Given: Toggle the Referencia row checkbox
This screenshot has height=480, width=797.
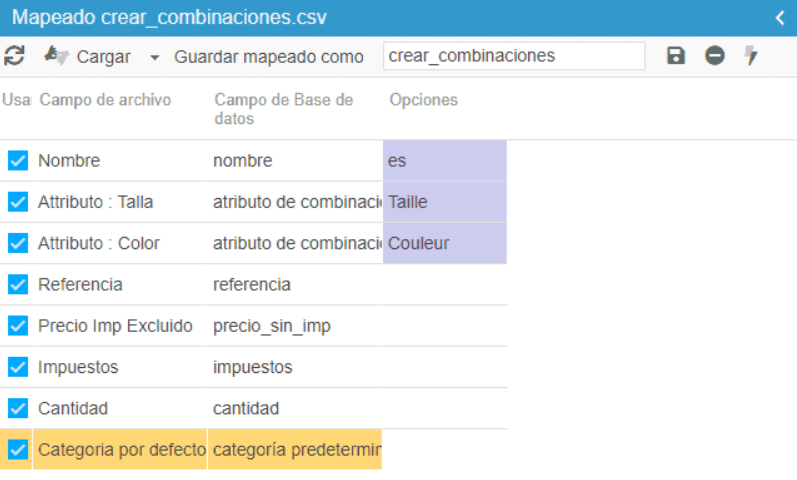Looking at the screenshot, I should pyautogui.click(x=18, y=285).
